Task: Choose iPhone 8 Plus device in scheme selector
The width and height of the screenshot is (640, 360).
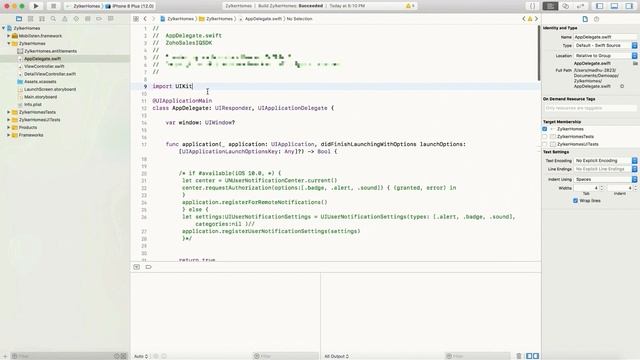Action: (130, 6)
